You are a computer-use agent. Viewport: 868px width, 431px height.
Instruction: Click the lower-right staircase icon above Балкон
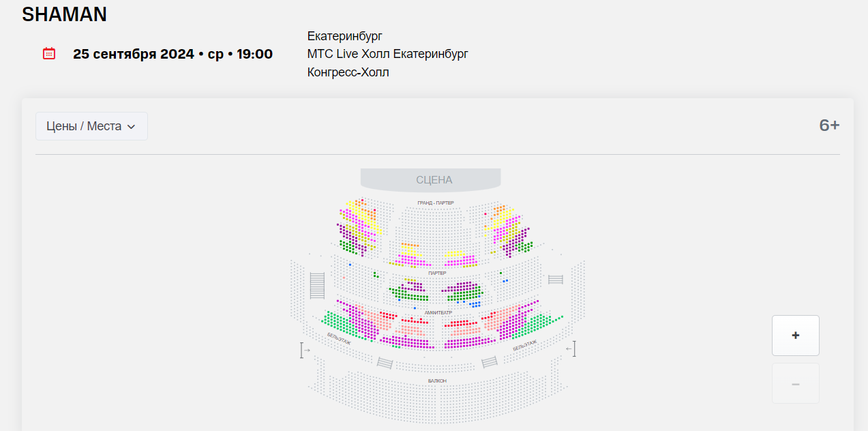point(489,362)
